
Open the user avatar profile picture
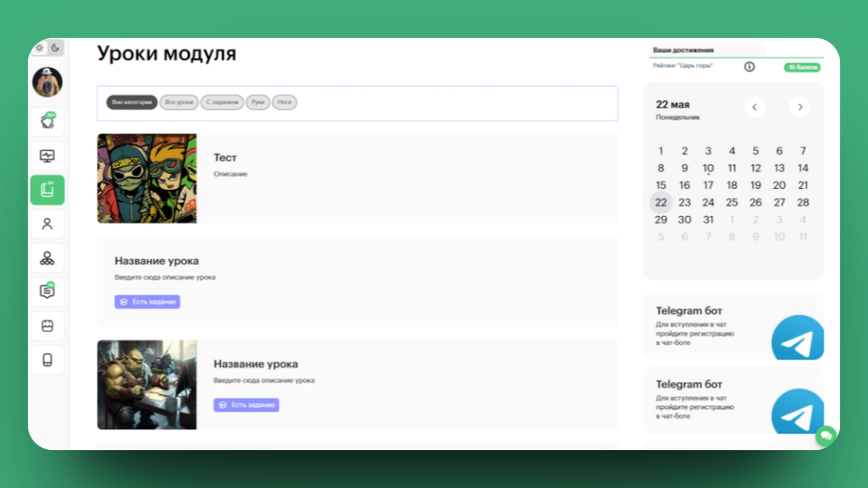(x=47, y=82)
